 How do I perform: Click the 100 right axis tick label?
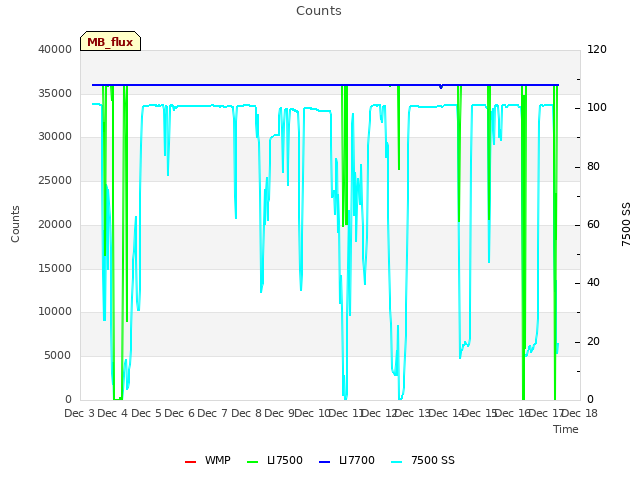pos(597,107)
